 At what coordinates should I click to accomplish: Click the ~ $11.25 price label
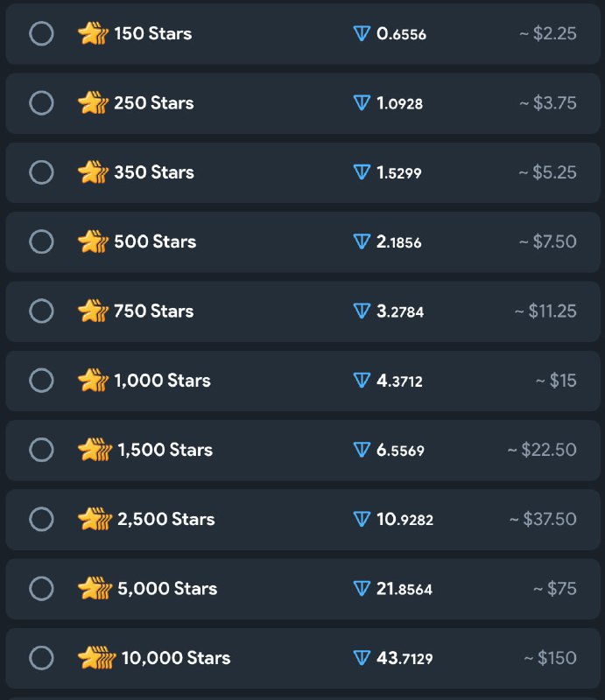click(x=545, y=311)
